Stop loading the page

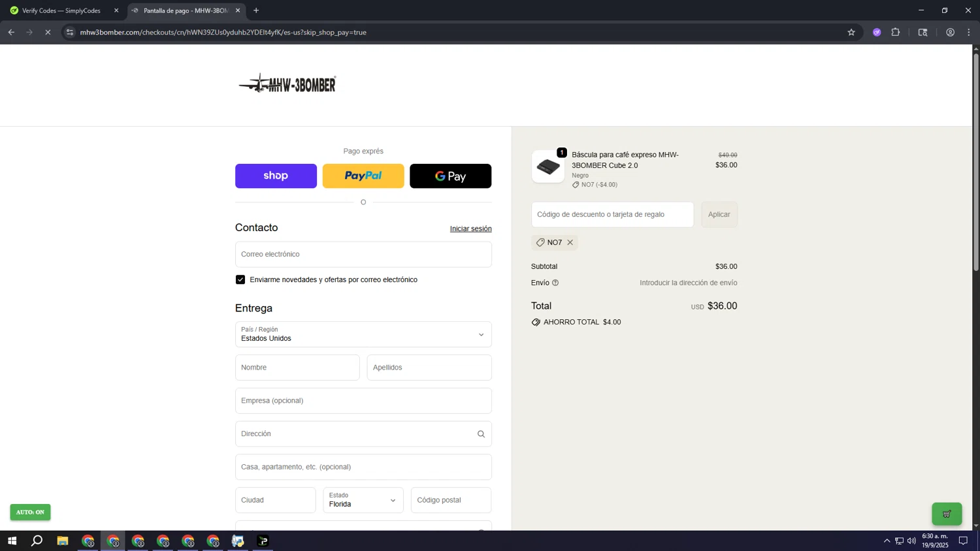48,32
